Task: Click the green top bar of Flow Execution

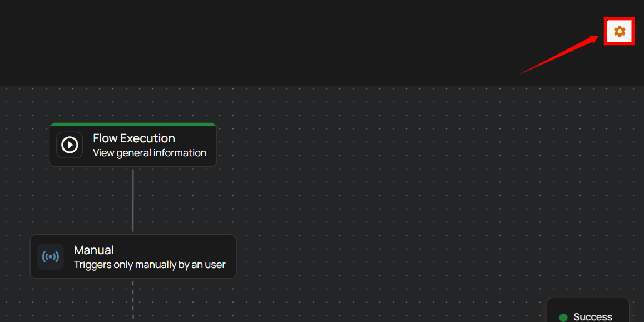Action: pos(133,125)
